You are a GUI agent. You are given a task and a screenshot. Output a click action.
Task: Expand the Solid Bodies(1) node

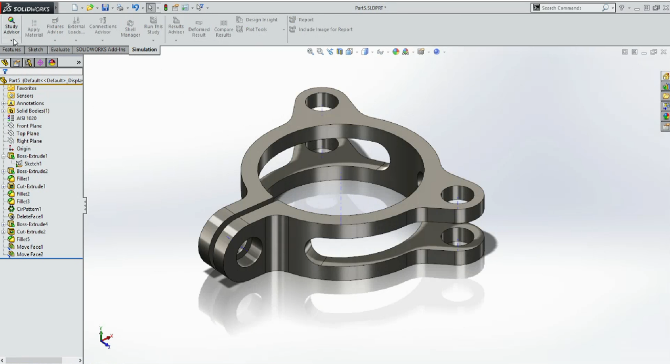pos(4,111)
